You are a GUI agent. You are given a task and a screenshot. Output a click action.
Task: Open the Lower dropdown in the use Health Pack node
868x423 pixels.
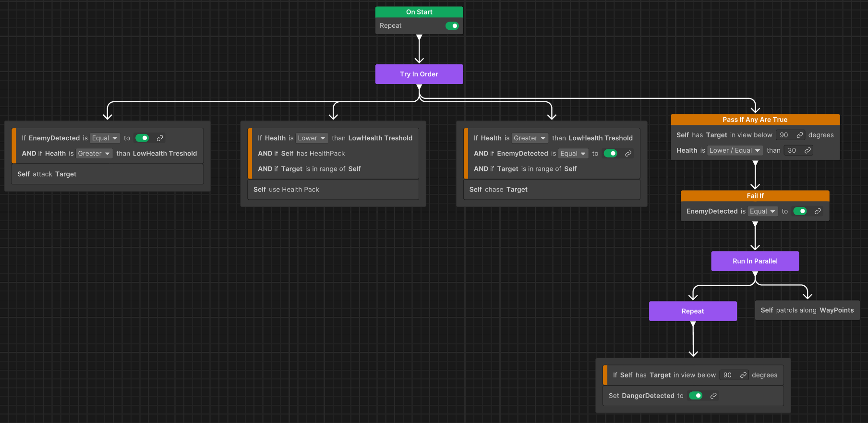pos(312,138)
